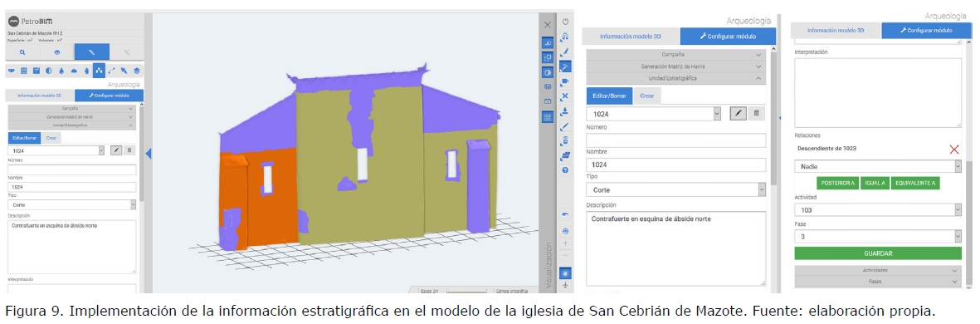Image resolution: width=980 pixels, height=324 pixels.
Task: Open the Tipo dropdown showing Corte
Action: (x=676, y=189)
